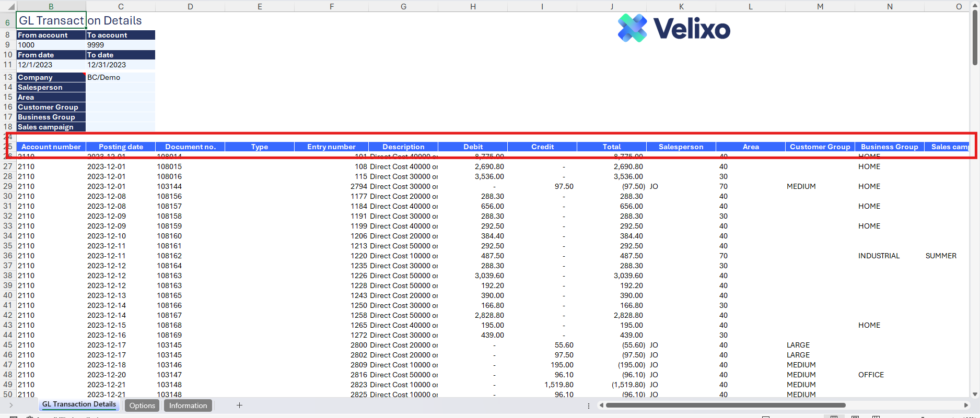
Task: Click the Velixo logo image
Action: click(x=674, y=28)
